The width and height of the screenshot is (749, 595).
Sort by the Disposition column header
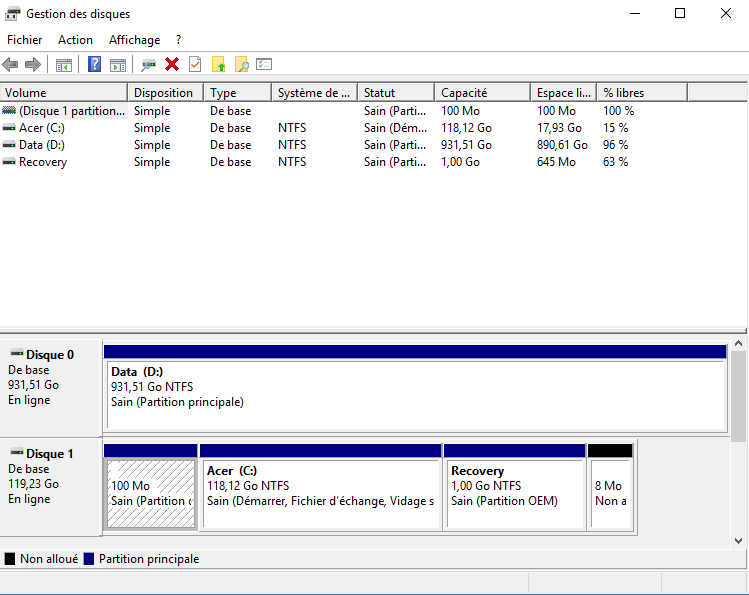point(166,92)
